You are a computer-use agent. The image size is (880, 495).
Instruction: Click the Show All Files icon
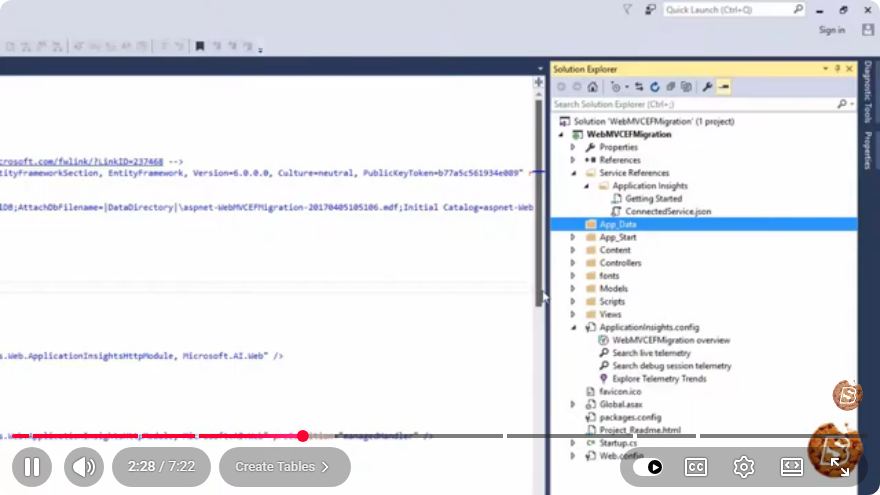[x=686, y=87]
